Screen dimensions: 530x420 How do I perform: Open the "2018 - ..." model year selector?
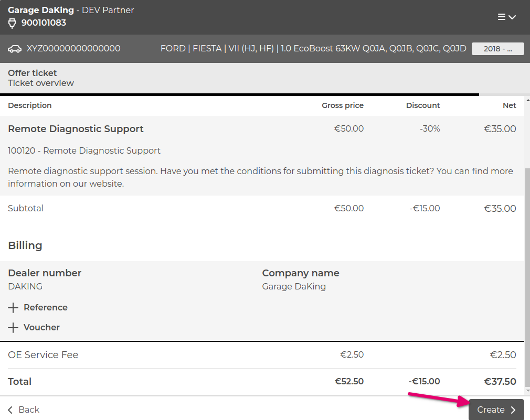[497, 48]
